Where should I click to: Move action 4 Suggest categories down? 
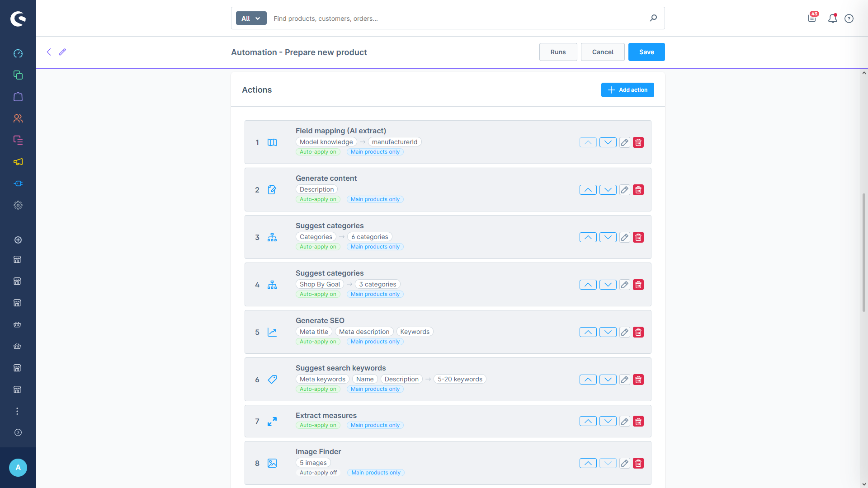click(x=608, y=285)
